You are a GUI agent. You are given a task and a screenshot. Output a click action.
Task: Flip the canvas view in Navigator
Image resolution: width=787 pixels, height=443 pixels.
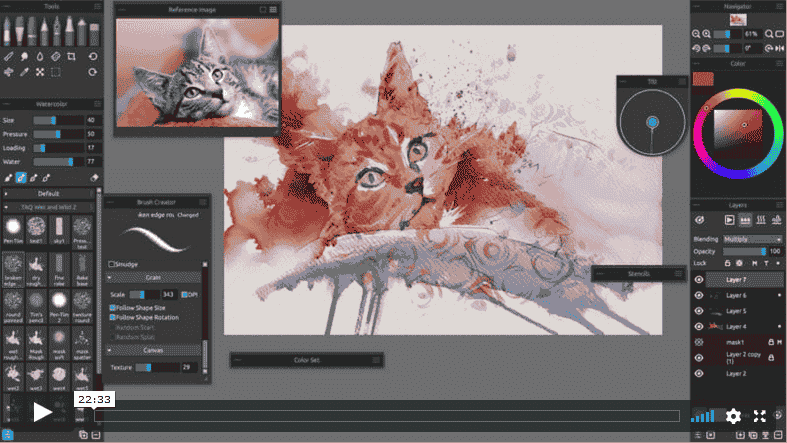[x=779, y=48]
